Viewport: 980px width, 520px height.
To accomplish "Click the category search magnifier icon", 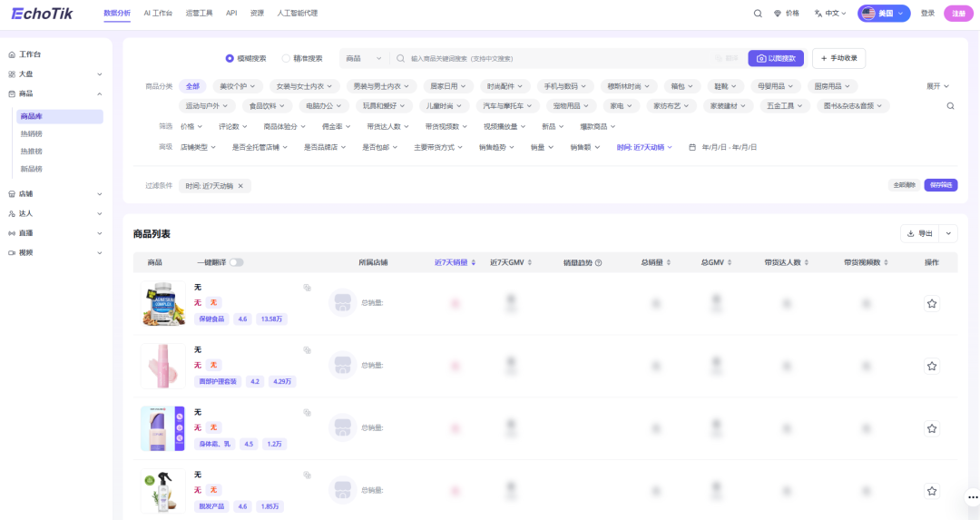I will (x=951, y=106).
